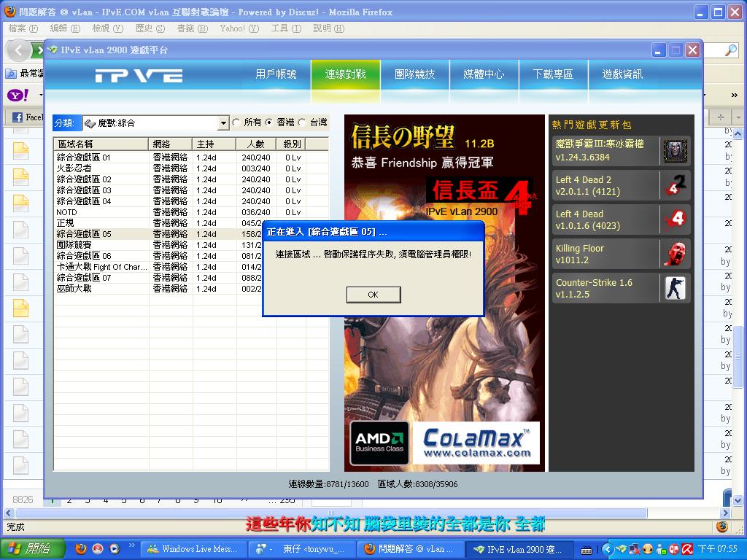Open the 用戶帳號 tab
The image size is (747, 560).
[276, 74]
